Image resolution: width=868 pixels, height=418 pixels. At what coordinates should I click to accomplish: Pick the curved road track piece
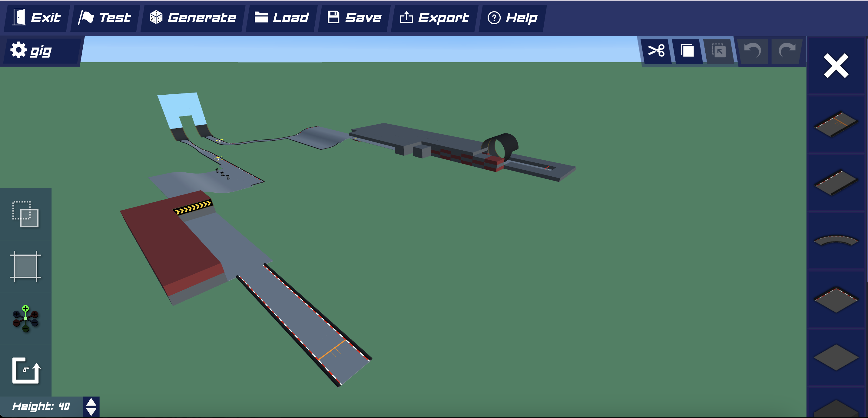(836, 240)
